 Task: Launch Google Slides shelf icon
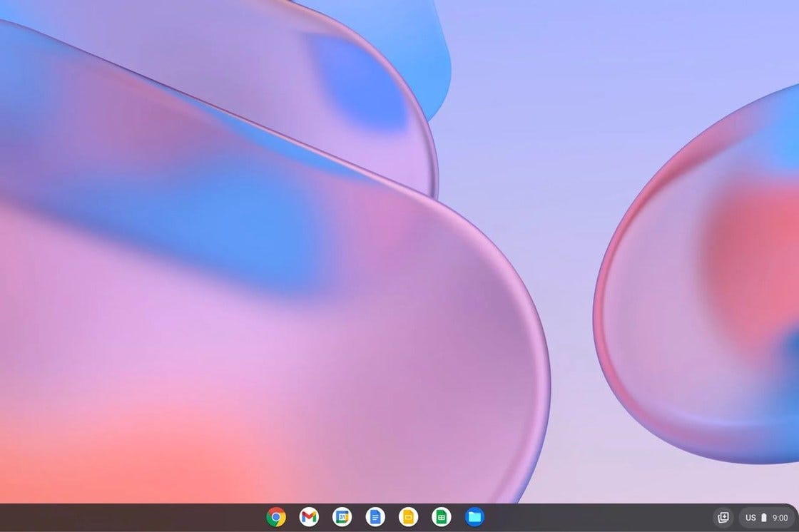[408, 517]
